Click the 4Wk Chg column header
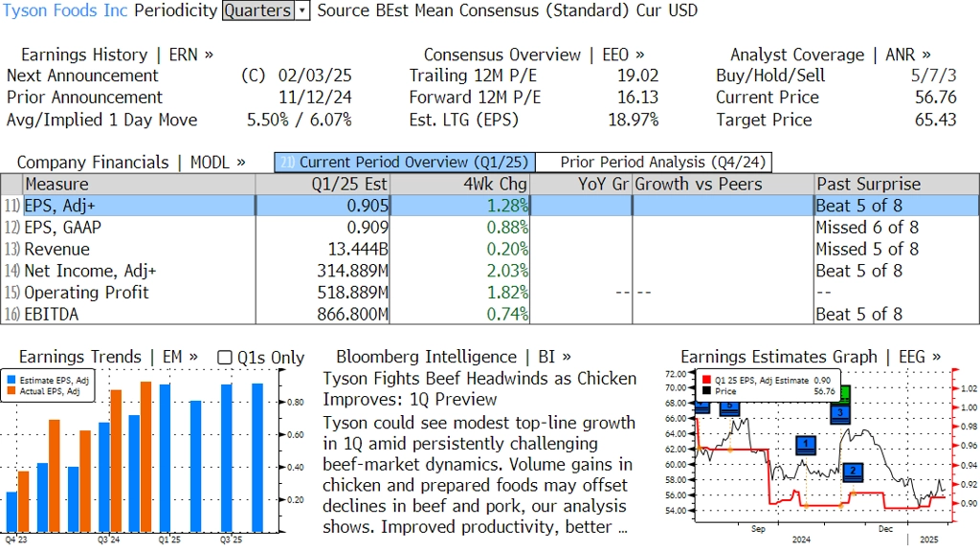The image size is (980, 549). tap(459, 185)
